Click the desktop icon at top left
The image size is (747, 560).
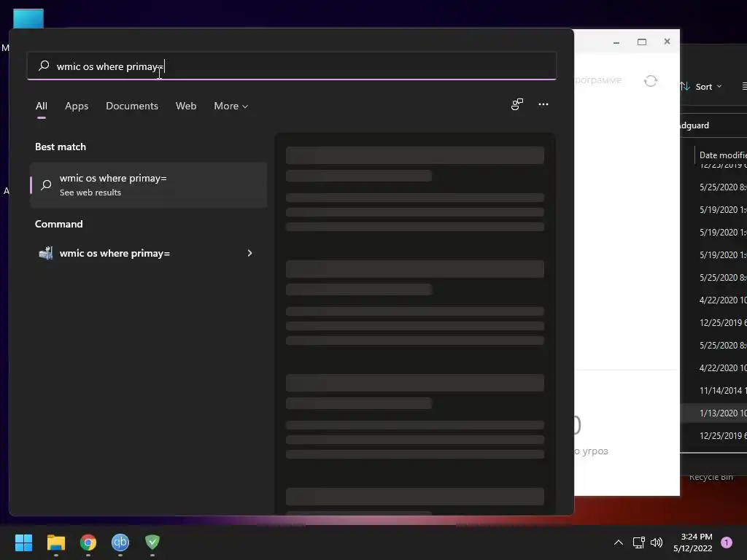coord(28,18)
